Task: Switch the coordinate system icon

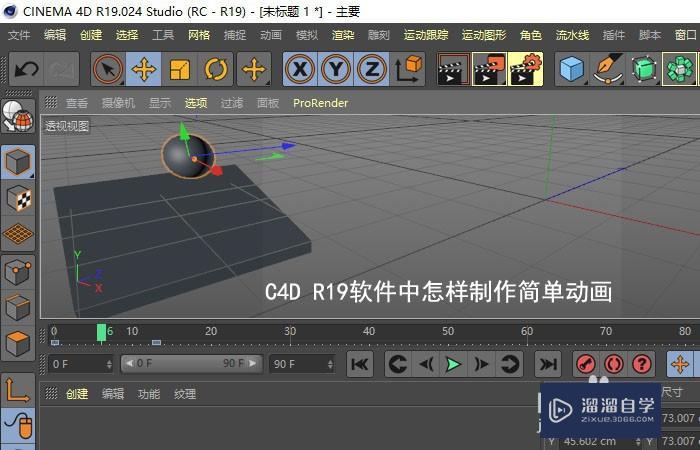Action: click(x=407, y=69)
